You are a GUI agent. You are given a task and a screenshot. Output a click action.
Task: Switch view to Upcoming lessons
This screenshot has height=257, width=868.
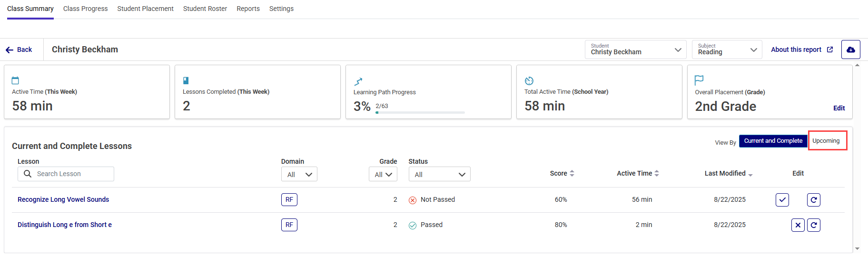[x=827, y=141]
